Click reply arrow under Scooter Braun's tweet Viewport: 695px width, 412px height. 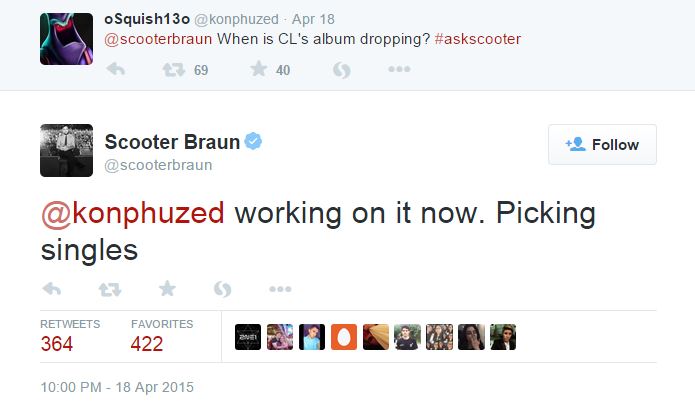53,289
